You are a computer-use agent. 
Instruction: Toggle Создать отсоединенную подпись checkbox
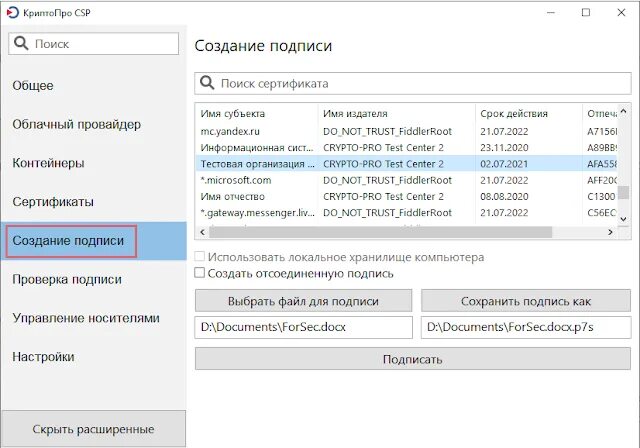pos(199,273)
